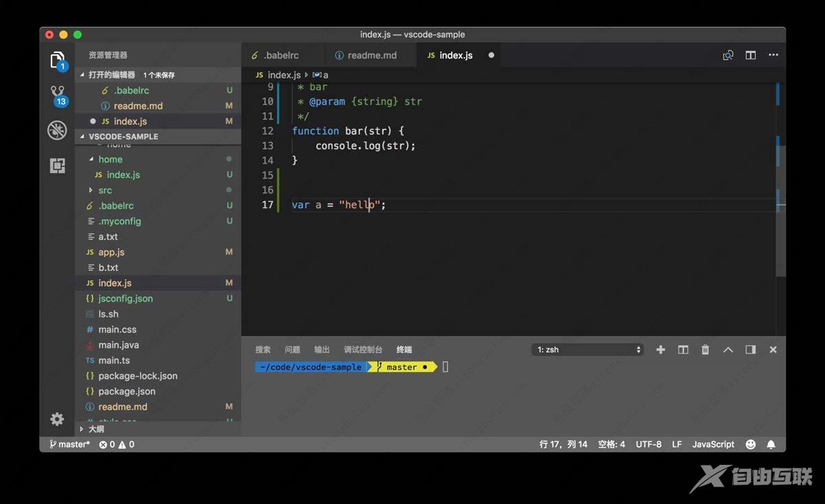The width and height of the screenshot is (825, 504).
Task: Open main.css file
Action: (x=157, y=329)
